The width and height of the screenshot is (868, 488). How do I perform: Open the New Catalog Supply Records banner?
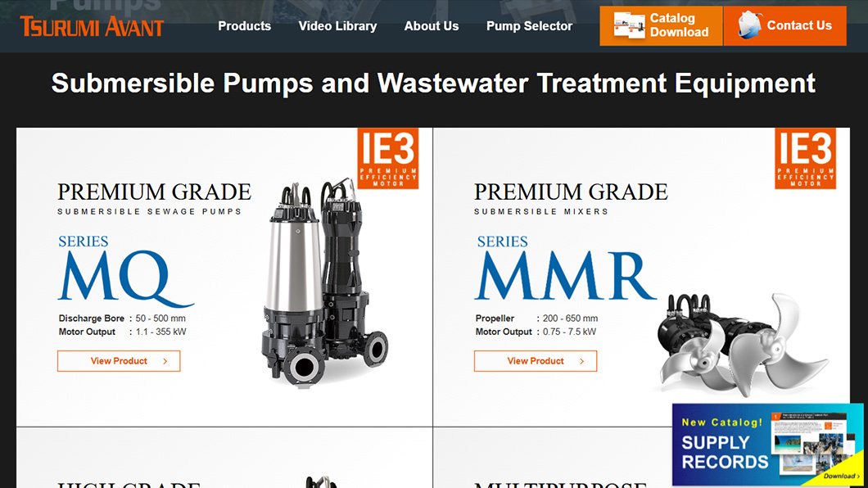[768, 445]
